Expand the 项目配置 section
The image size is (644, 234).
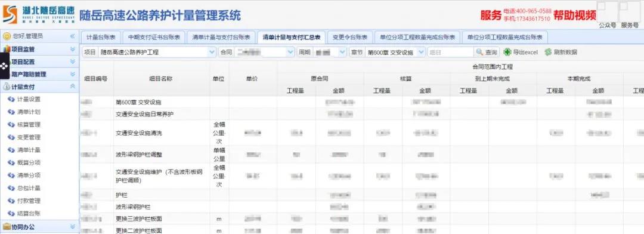point(73,61)
